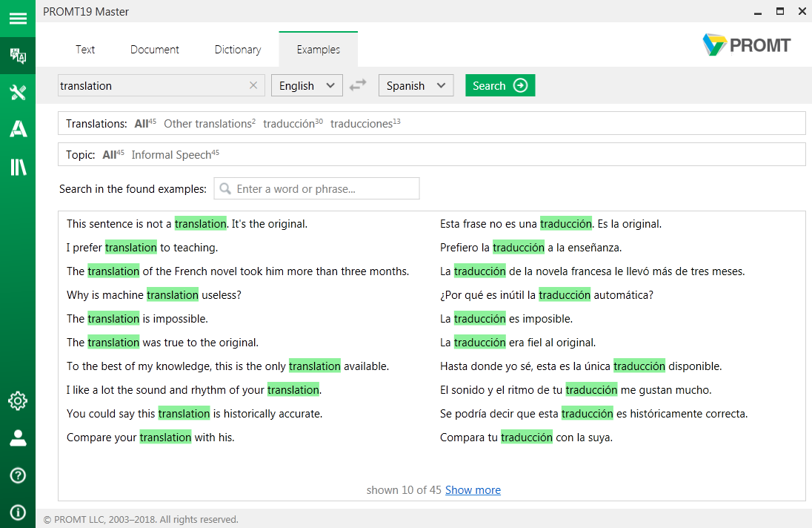This screenshot has width=812, height=528.
Task: Click example 'This sentence is not a translation'
Action: (x=187, y=224)
